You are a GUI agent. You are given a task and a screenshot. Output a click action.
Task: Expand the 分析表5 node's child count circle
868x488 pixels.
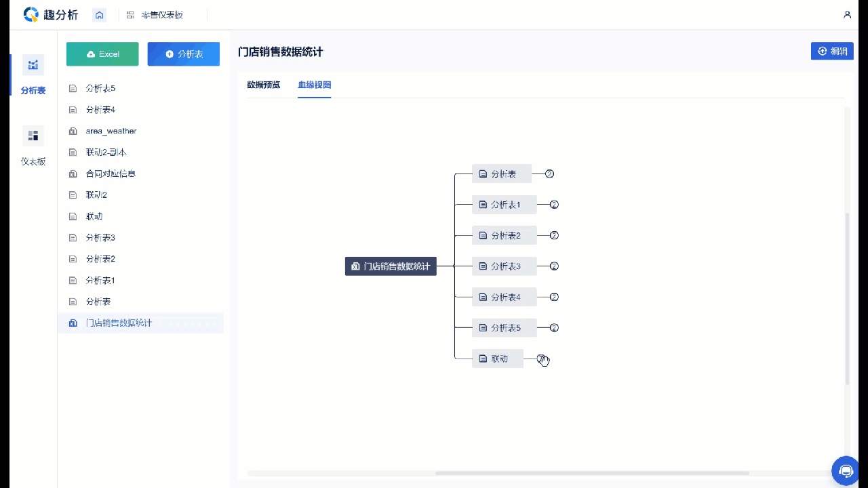click(554, 328)
